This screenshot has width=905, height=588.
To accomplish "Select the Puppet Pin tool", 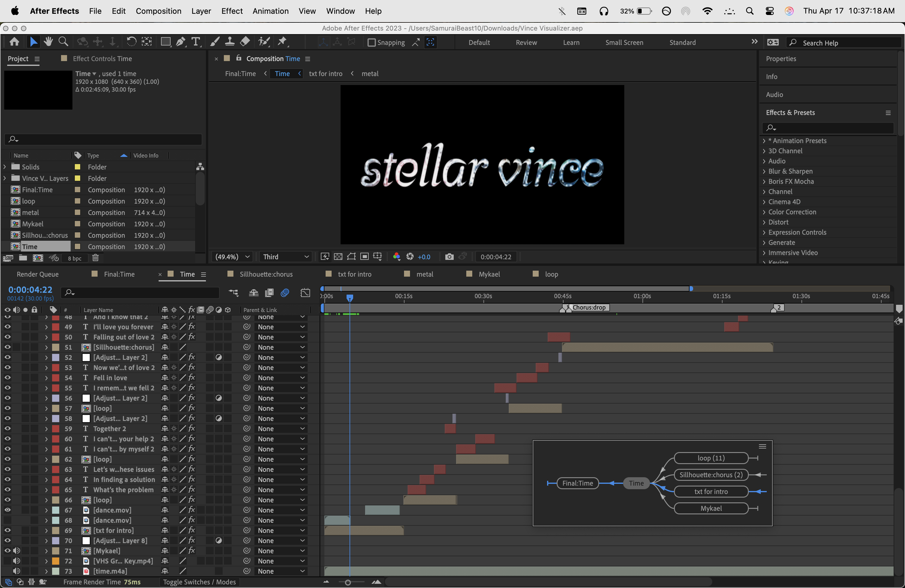I will click(x=282, y=42).
